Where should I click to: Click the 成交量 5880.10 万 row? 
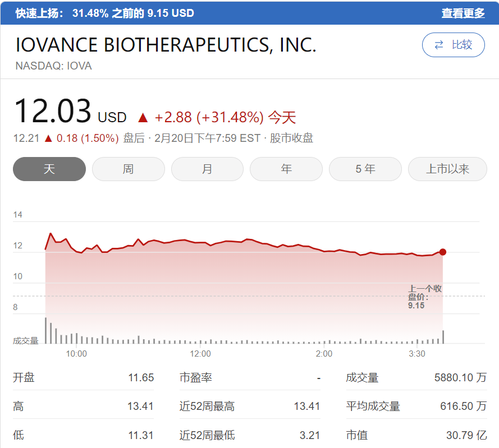416,377
